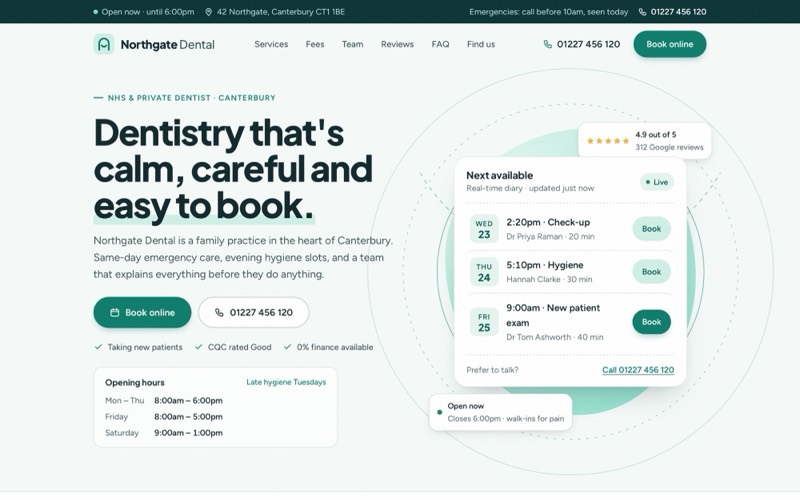Click the hero 01227 456 120 call button
This screenshot has height=500, width=800.
click(x=254, y=312)
